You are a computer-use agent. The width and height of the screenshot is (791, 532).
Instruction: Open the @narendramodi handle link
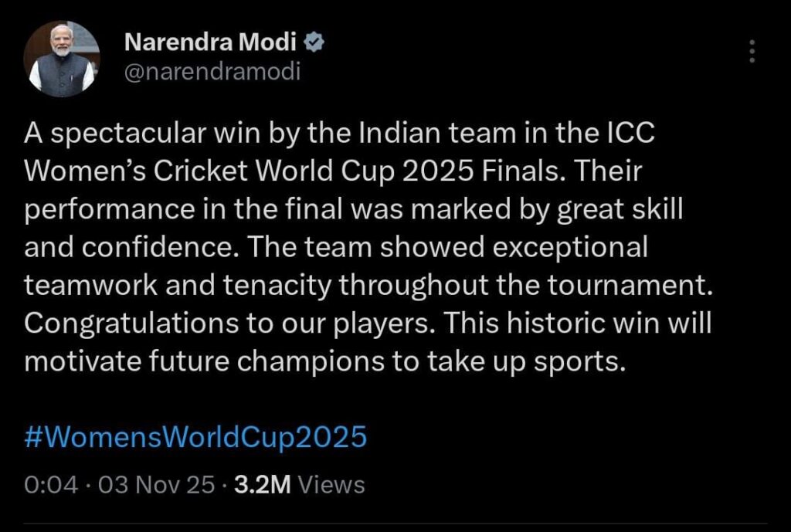pyautogui.click(x=212, y=72)
